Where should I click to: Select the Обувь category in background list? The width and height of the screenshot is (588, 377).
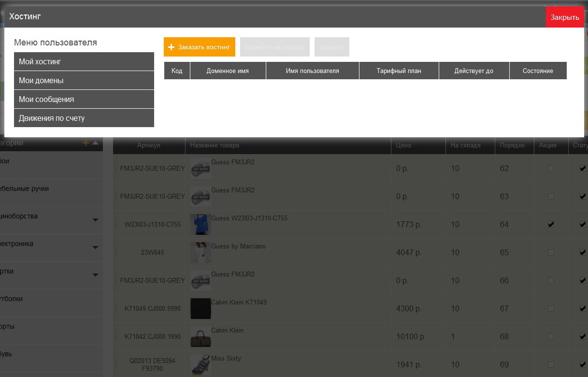[51, 358]
